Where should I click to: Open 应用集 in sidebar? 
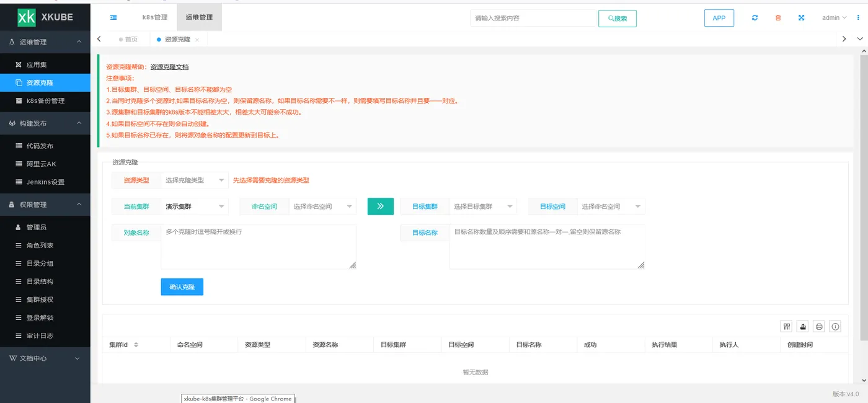point(45,64)
